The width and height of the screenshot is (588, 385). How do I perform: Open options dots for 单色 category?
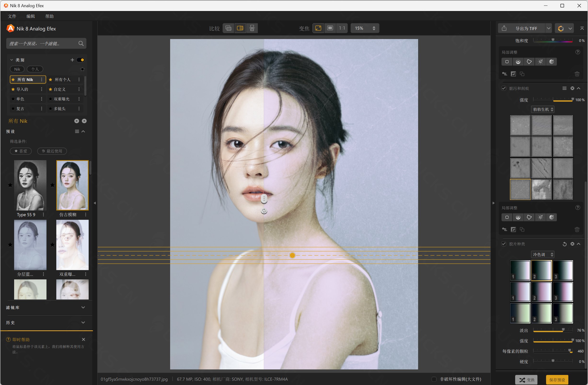click(x=41, y=99)
